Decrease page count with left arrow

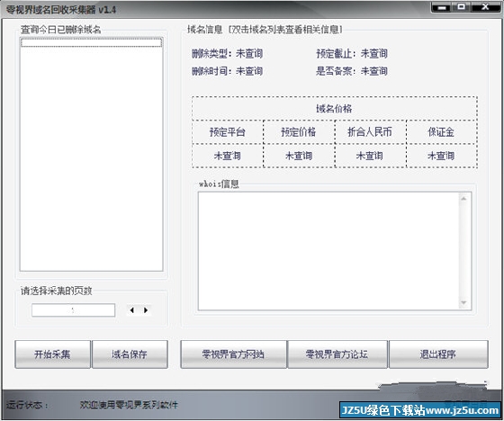132,310
